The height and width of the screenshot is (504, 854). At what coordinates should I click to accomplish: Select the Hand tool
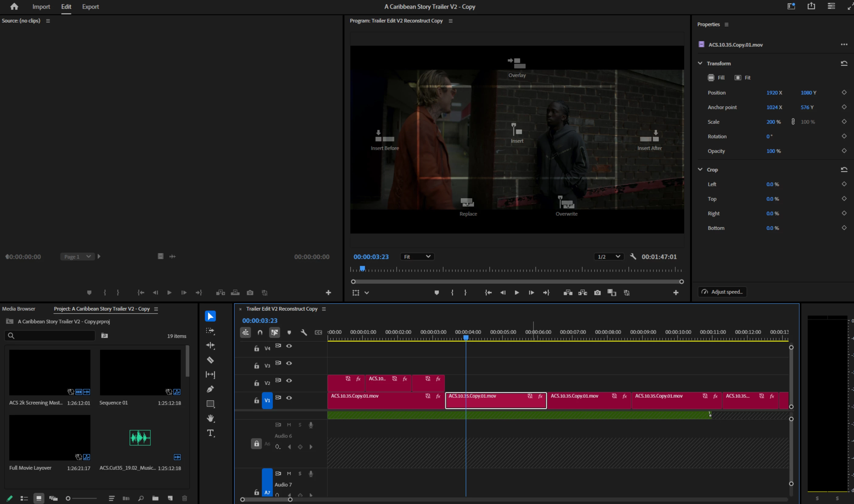pos(210,418)
